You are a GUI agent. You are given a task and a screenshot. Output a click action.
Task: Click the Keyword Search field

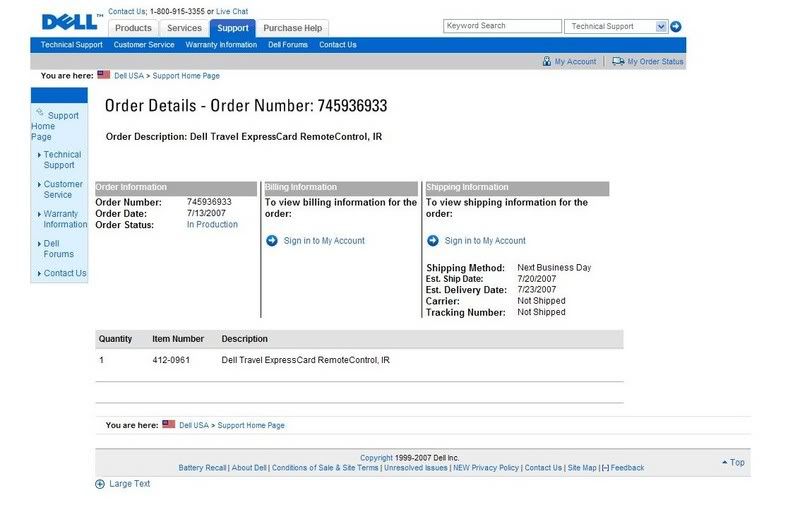(x=502, y=26)
